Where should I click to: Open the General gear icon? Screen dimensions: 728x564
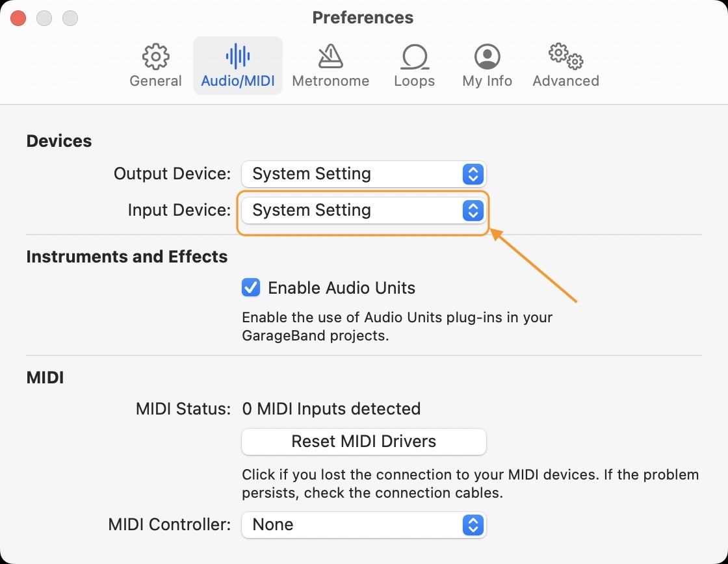155,57
